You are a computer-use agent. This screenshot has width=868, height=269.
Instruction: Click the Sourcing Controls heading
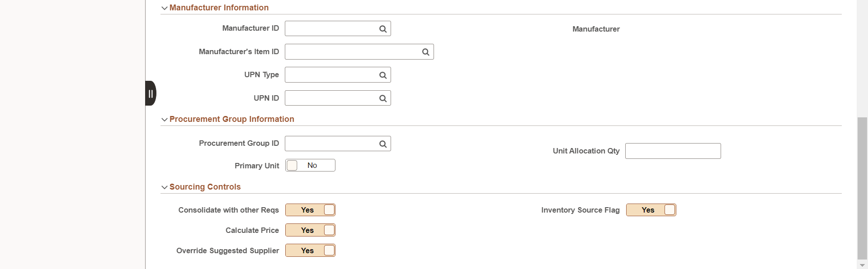click(x=205, y=186)
